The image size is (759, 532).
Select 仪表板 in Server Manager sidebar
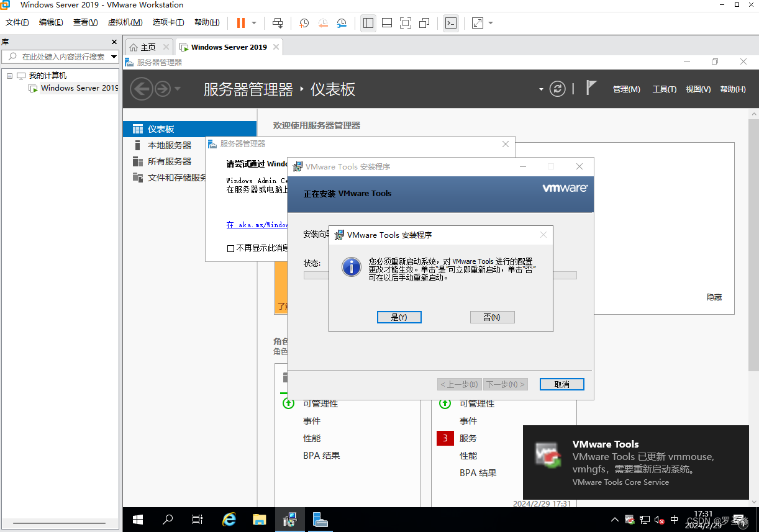[189, 129]
